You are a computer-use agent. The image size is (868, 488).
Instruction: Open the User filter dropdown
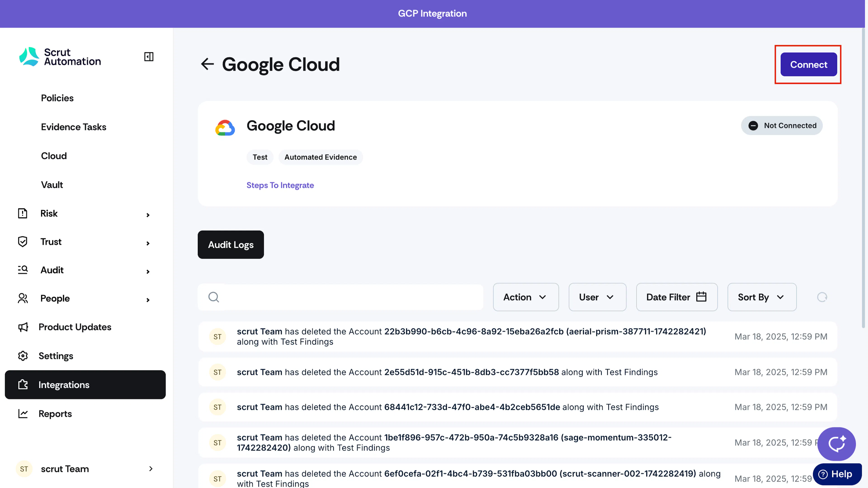(x=597, y=297)
